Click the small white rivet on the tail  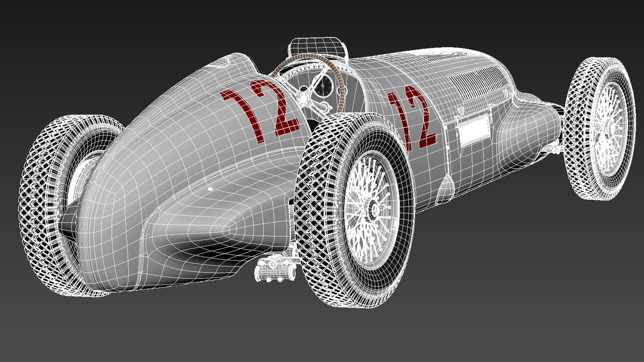click(210, 189)
